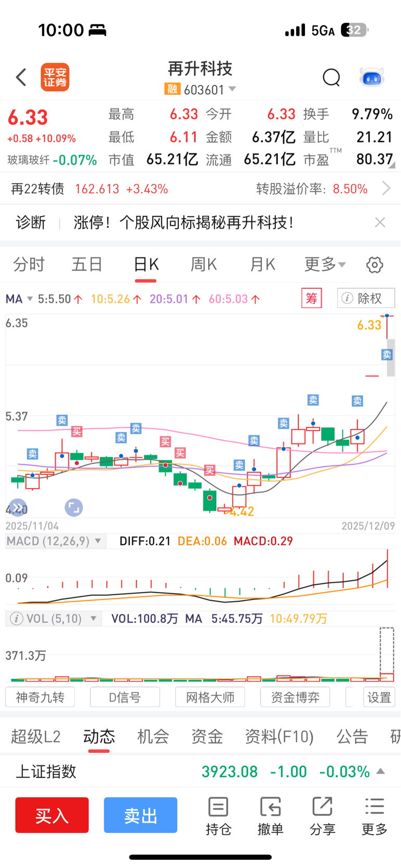Switch to 月K chart tab
The width and height of the screenshot is (401, 868).
pos(262,264)
